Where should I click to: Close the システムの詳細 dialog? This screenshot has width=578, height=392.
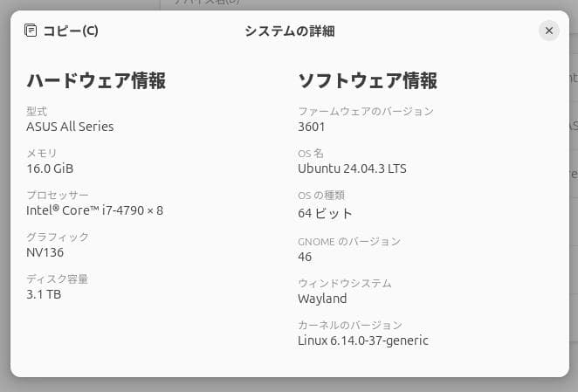[548, 31]
